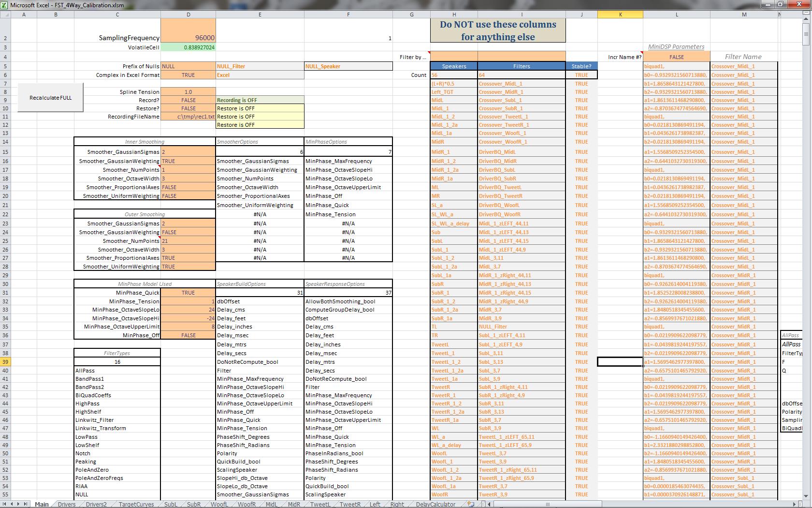Select Peaking in the FilterTypes list
Viewport: 812px width, 508px height.
[117, 462]
